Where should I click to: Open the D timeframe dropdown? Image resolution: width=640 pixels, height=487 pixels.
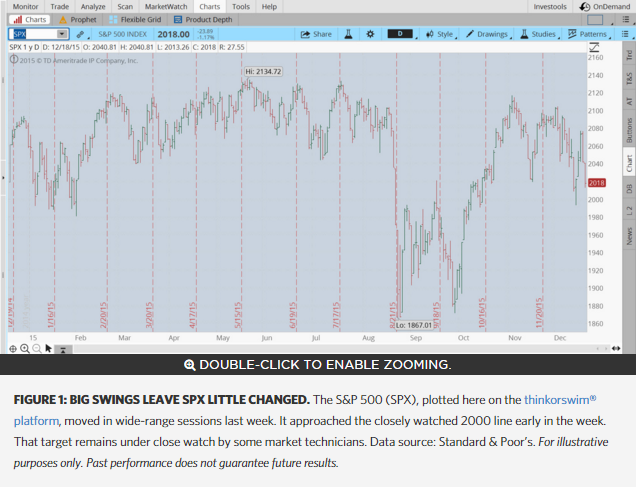[400, 34]
